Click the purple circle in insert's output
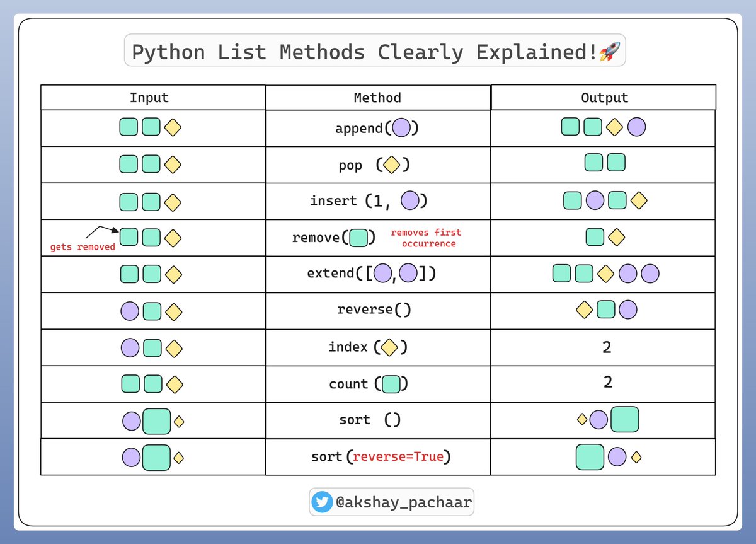 (x=595, y=200)
